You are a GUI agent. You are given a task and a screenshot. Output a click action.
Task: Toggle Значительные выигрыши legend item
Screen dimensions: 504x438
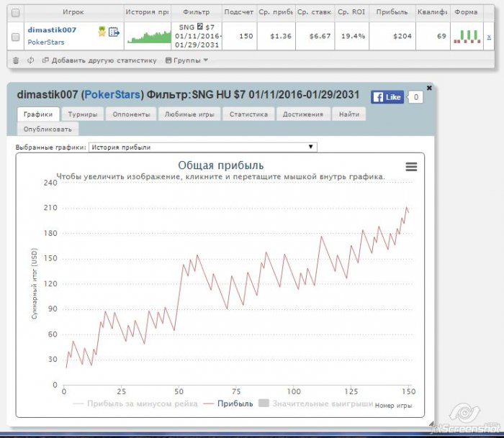coord(315,403)
